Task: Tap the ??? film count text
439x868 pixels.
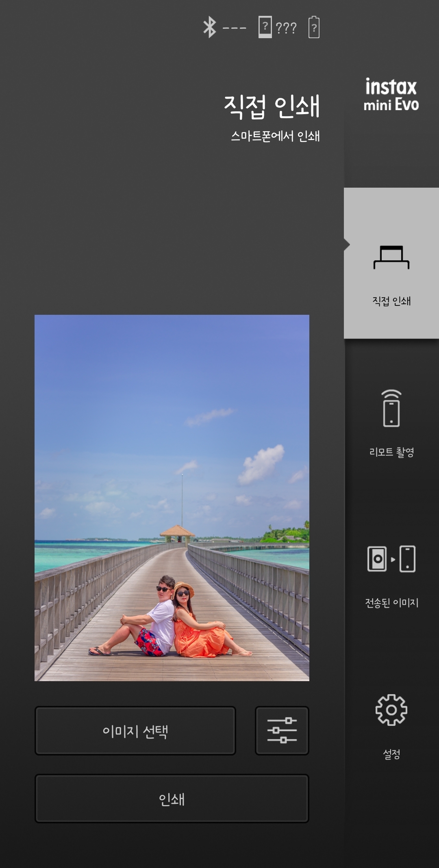Action: [x=286, y=28]
